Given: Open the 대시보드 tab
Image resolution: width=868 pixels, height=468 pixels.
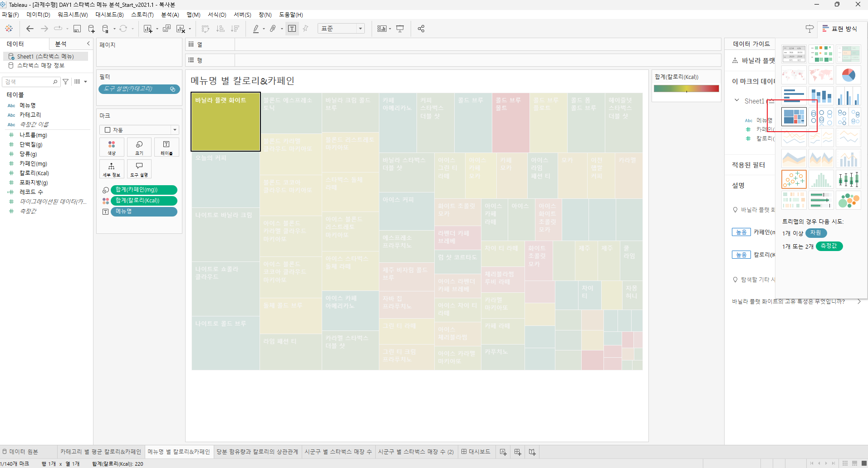Looking at the screenshot, I should coord(476,452).
